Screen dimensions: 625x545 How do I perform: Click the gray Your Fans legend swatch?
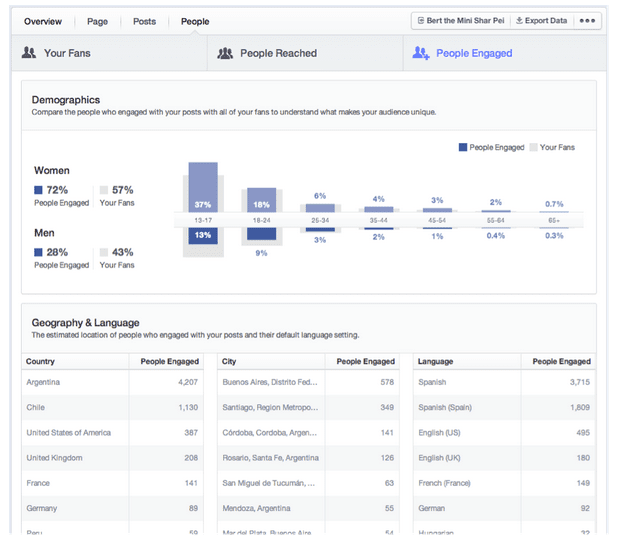(533, 147)
